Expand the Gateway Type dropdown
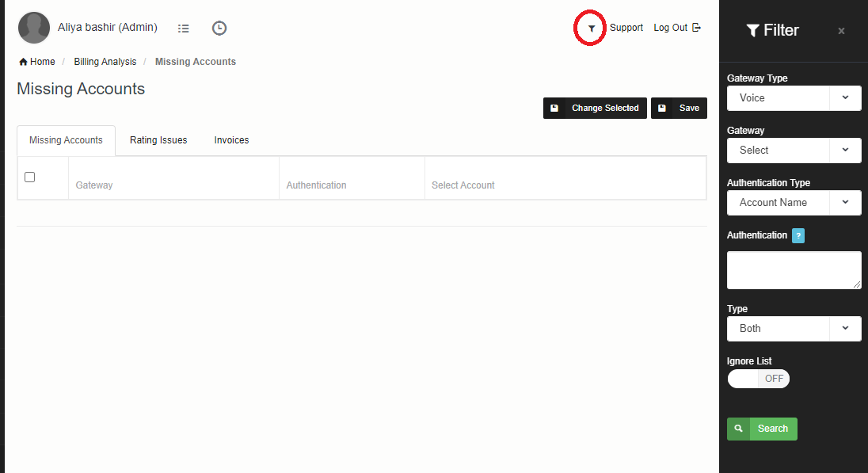This screenshot has width=868, height=473. click(x=794, y=98)
